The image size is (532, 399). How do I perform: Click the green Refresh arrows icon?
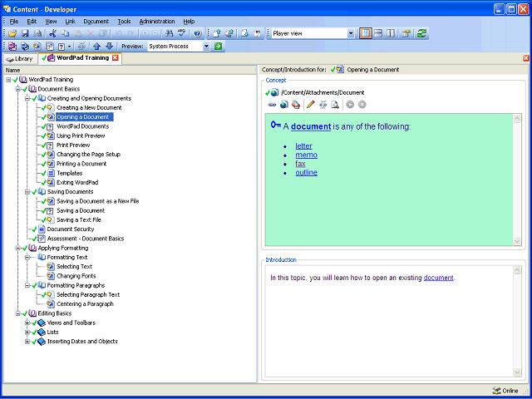tap(421, 33)
